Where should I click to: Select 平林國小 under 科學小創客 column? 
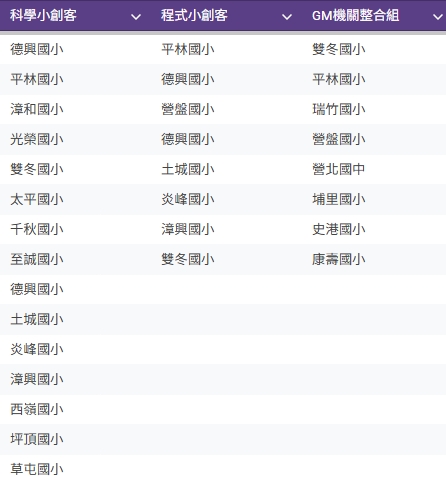(37, 79)
